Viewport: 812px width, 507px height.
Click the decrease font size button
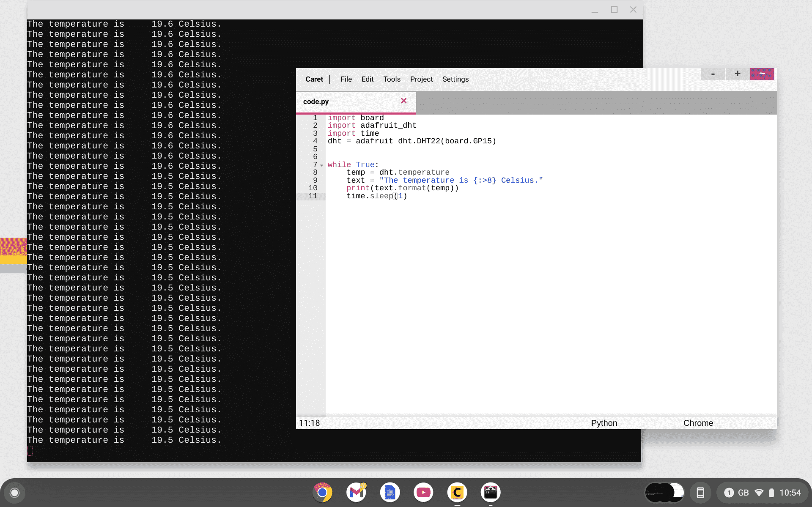pos(713,74)
